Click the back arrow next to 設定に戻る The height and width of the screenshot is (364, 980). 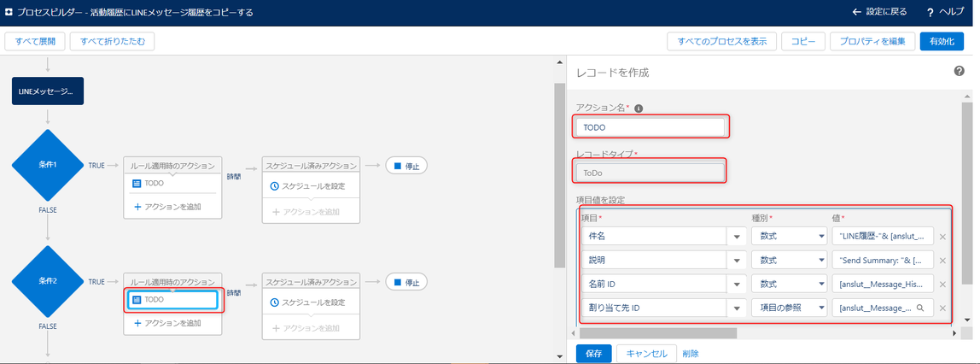click(857, 13)
